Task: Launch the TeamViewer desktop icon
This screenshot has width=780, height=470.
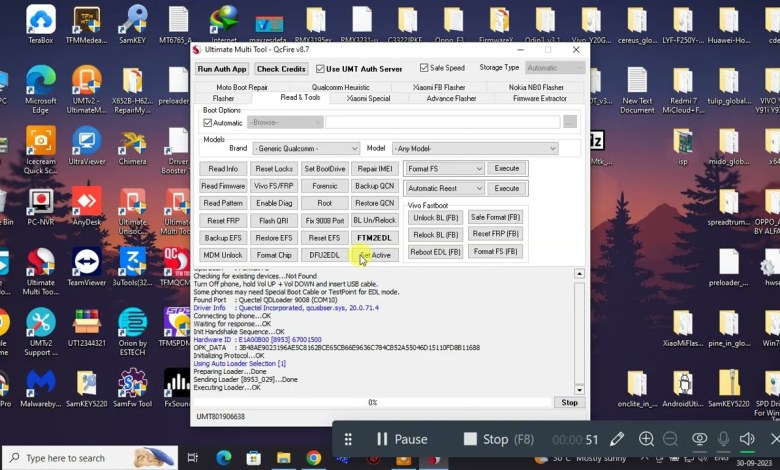Action: tap(87, 264)
